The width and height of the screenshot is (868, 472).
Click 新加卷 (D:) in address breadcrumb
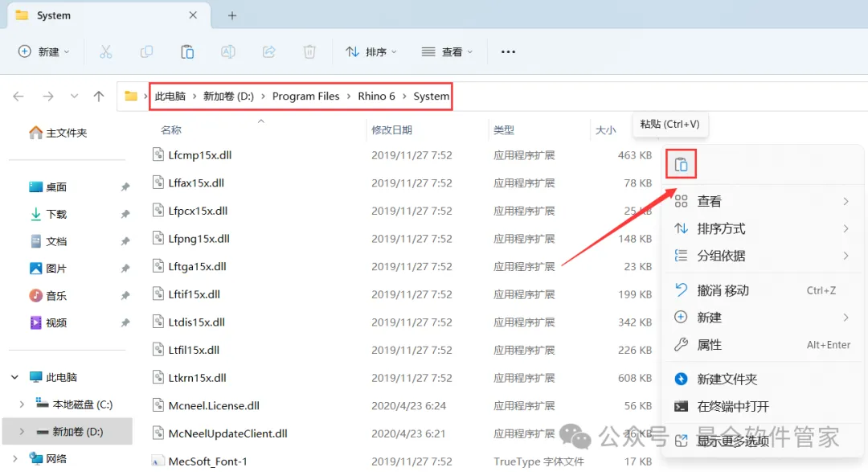(228, 96)
